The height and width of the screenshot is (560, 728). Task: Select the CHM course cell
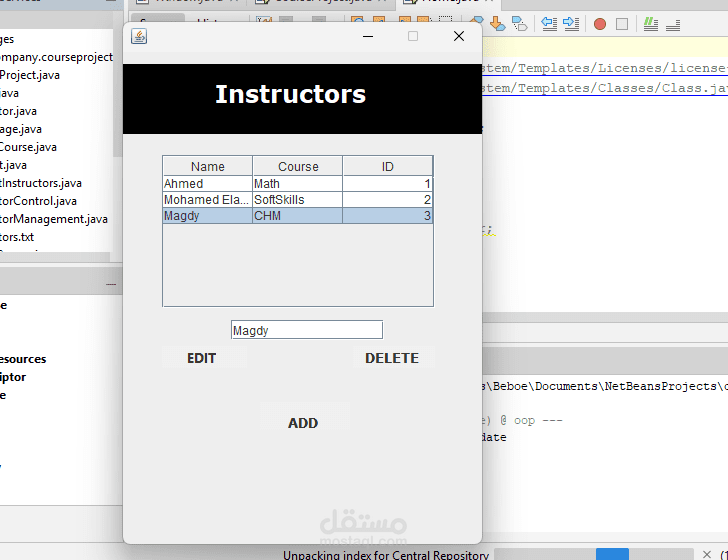tap(298, 215)
